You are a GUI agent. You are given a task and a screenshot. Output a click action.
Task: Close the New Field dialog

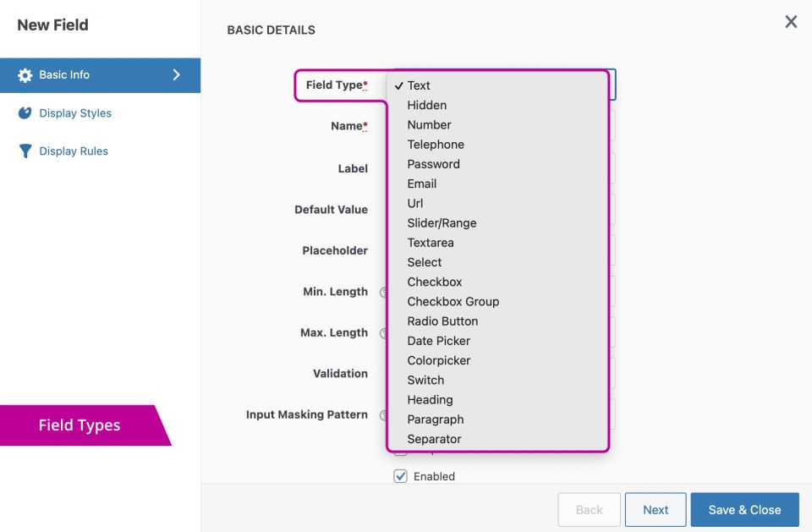coord(791,22)
